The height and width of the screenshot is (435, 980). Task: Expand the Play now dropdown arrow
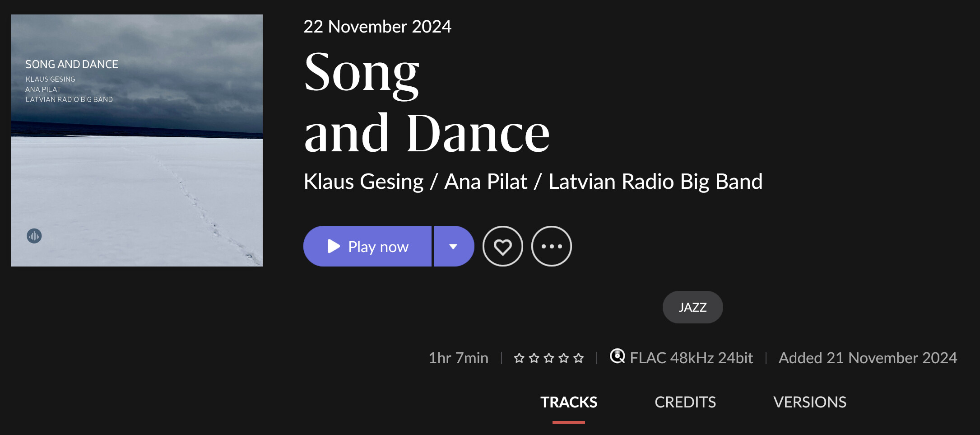(x=454, y=246)
